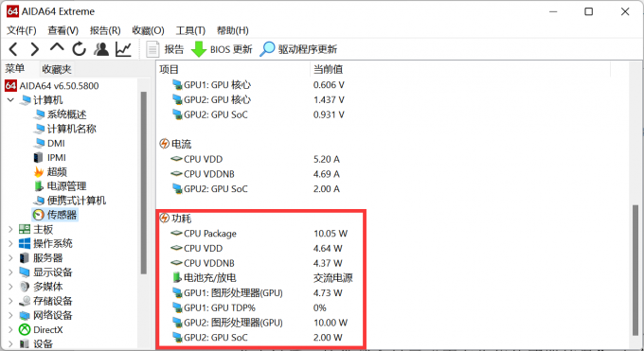Select AIDA64 v6.50.5800 root node
This screenshot has width=644, height=351.
point(52,86)
